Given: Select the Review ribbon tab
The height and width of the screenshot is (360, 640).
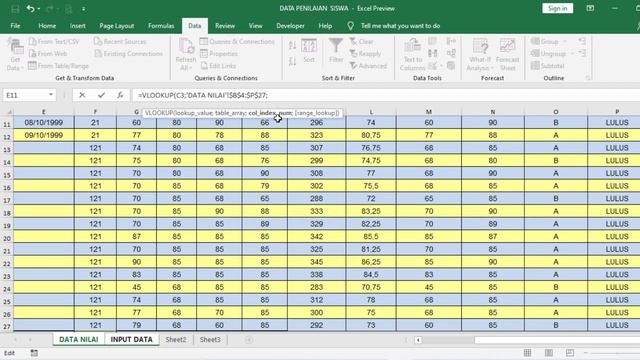Looking at the screenshot, I should click(225, 26).
